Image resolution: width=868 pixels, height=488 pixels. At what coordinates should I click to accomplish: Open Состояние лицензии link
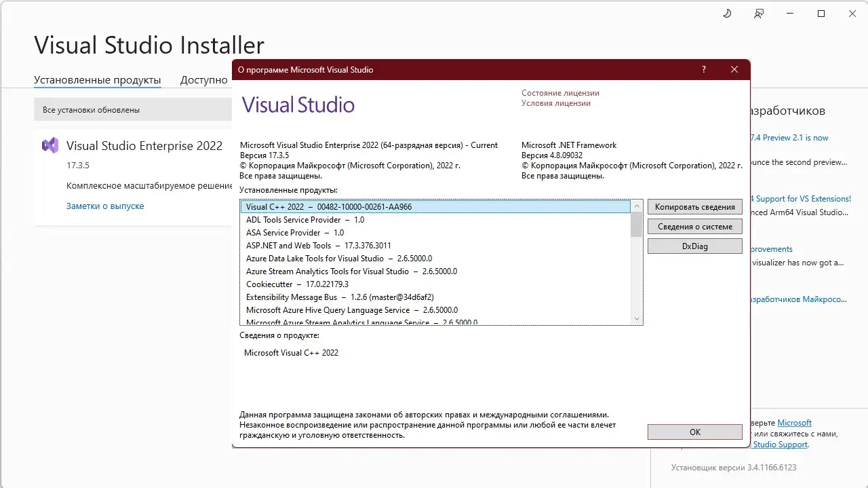(560, 93)
